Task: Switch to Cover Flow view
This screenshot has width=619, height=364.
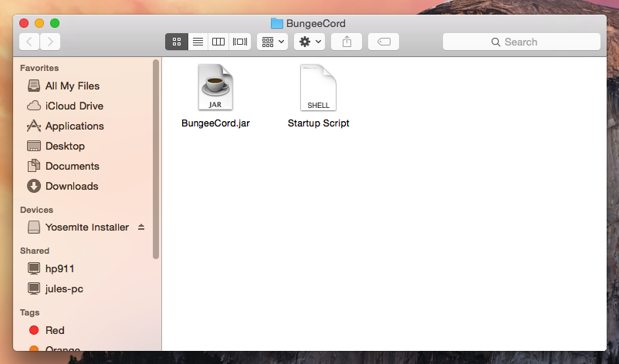Action: click(240, 42)
